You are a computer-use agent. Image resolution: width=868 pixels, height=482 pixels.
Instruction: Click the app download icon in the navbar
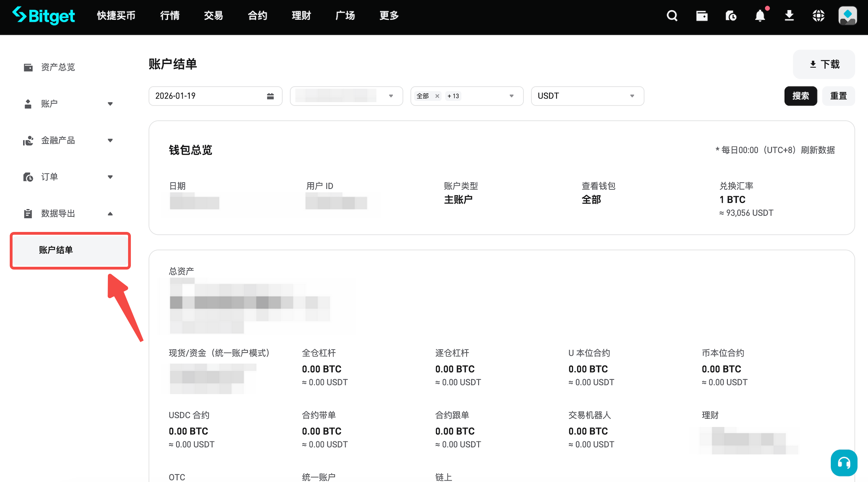789,16
